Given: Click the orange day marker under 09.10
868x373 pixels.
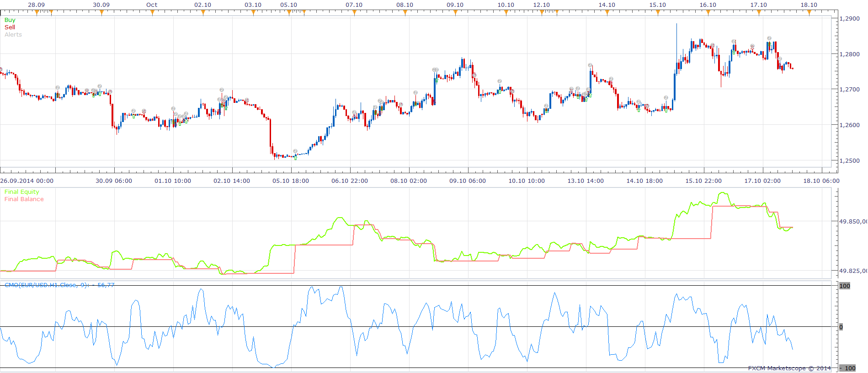Looking at the screenshot, I should pos(455,13).
